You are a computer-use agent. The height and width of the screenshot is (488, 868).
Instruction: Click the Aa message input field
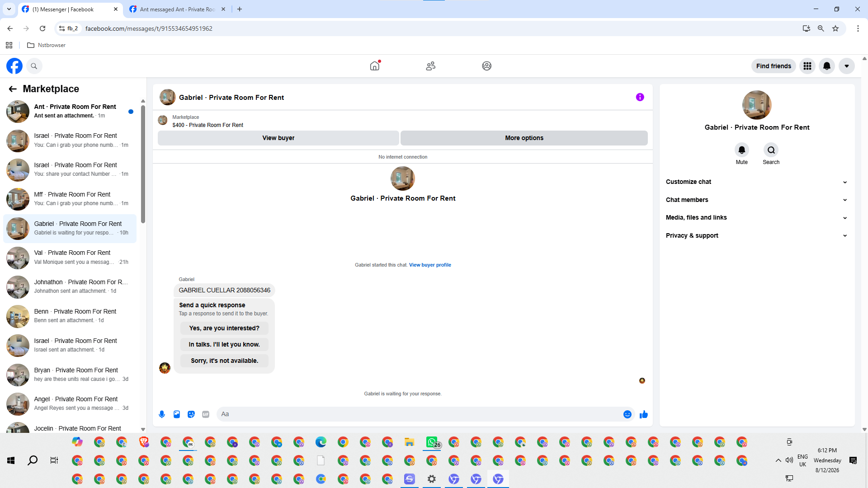420,414
